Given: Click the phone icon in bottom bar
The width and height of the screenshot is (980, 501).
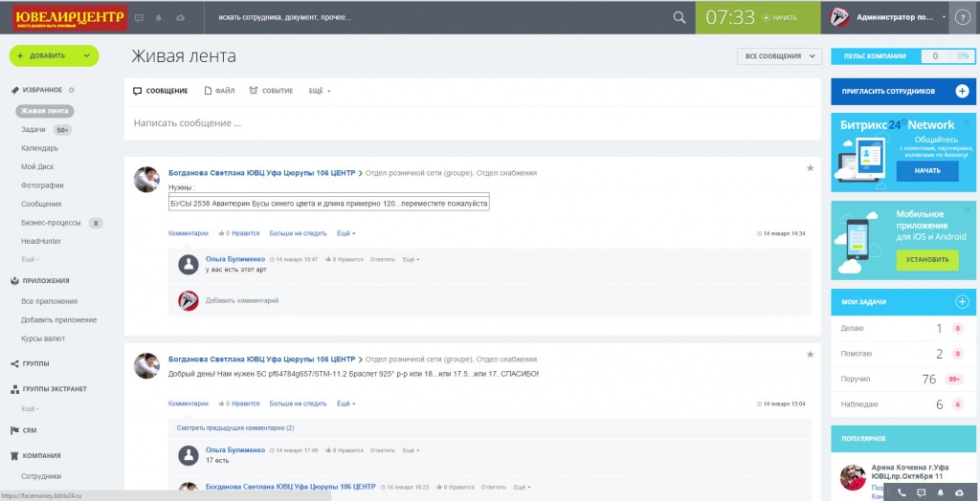Looking at the screenshot, I should pyautogui.click(x=902, y=492).
